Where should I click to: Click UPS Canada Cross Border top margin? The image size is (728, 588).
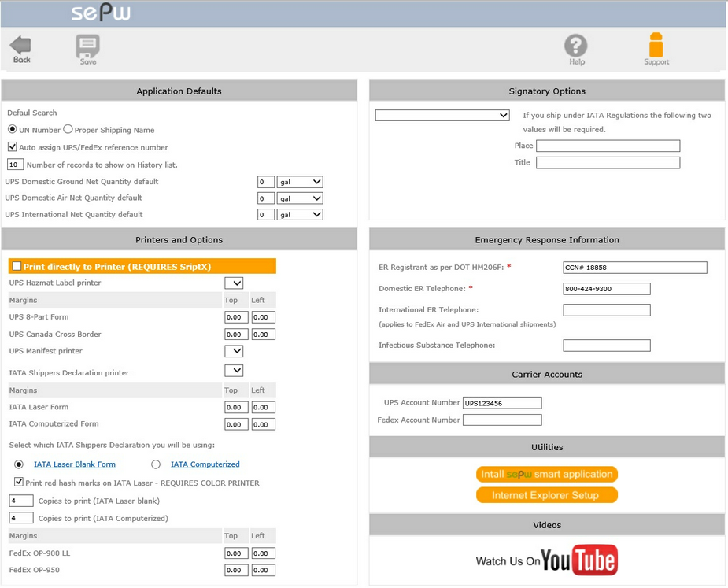[236, 335]
